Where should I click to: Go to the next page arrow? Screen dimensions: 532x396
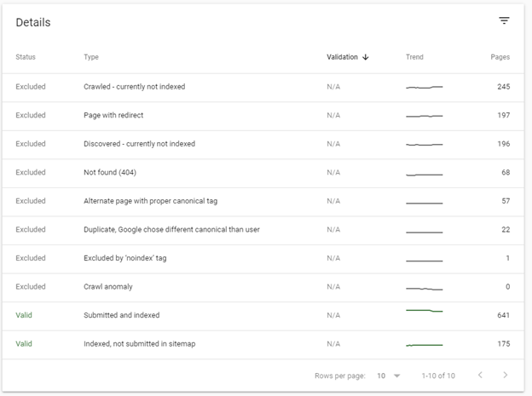click(505, 376)
